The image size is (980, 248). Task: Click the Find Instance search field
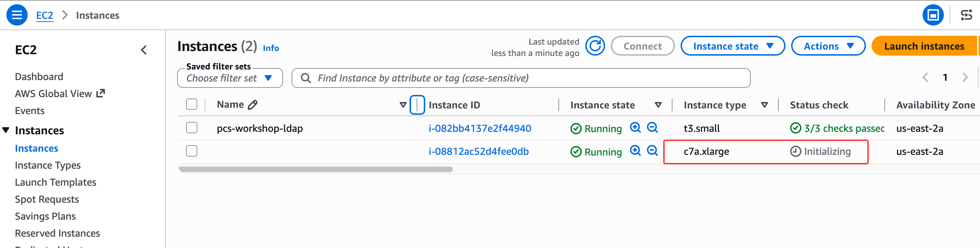tap(521, 78)
